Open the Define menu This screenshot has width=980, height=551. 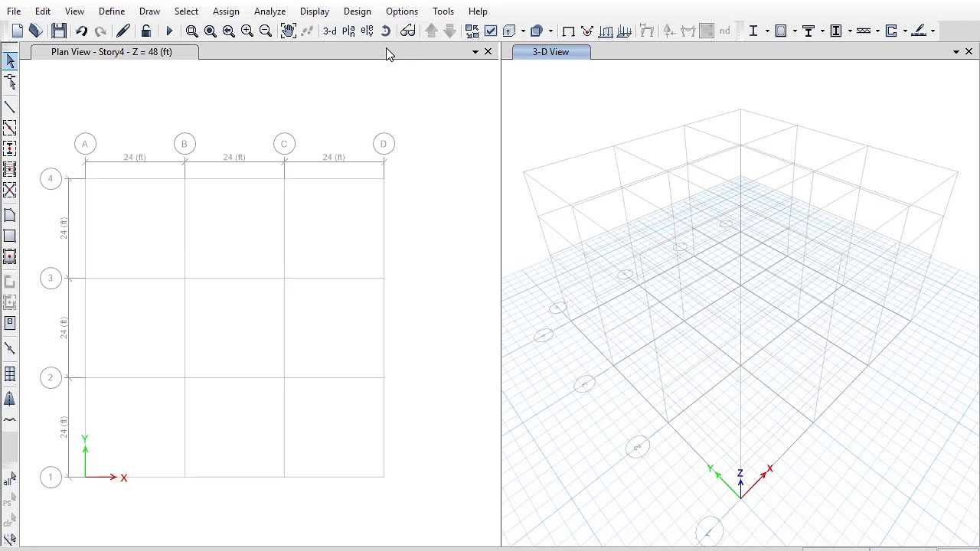click(x=112, y=11)
